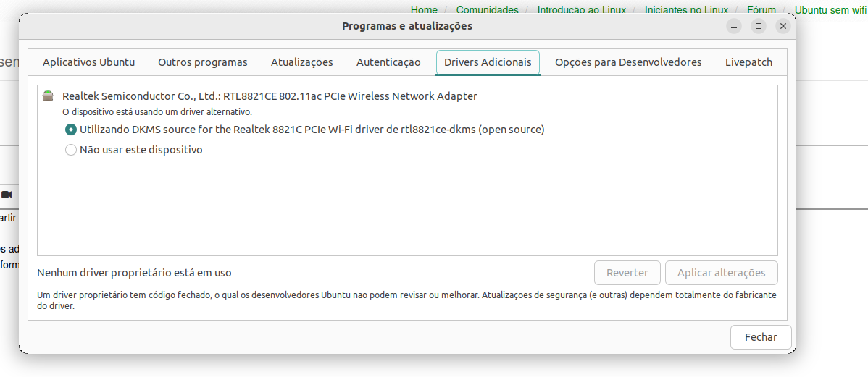Open the Comunidades breadcrumb link in browser
This screenshot has height=377, width=868.
(487, 9)
